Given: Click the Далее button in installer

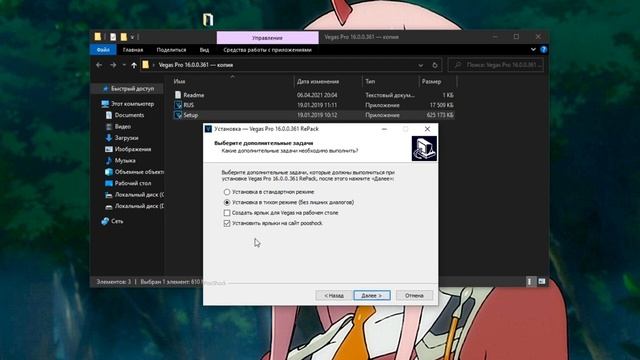Looking at the screenshot, I should point(372,295).
